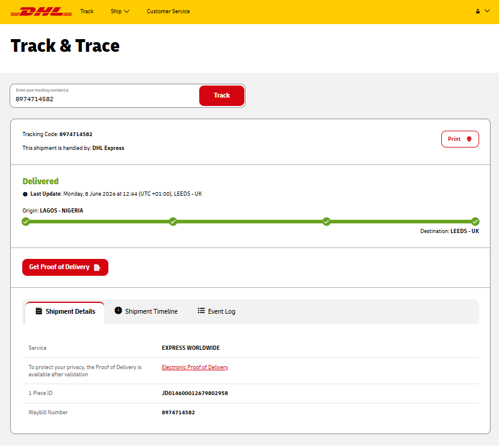
Task: Click Origin LAGOS - NIGERIA text
Action: click(x=53, y=211)
